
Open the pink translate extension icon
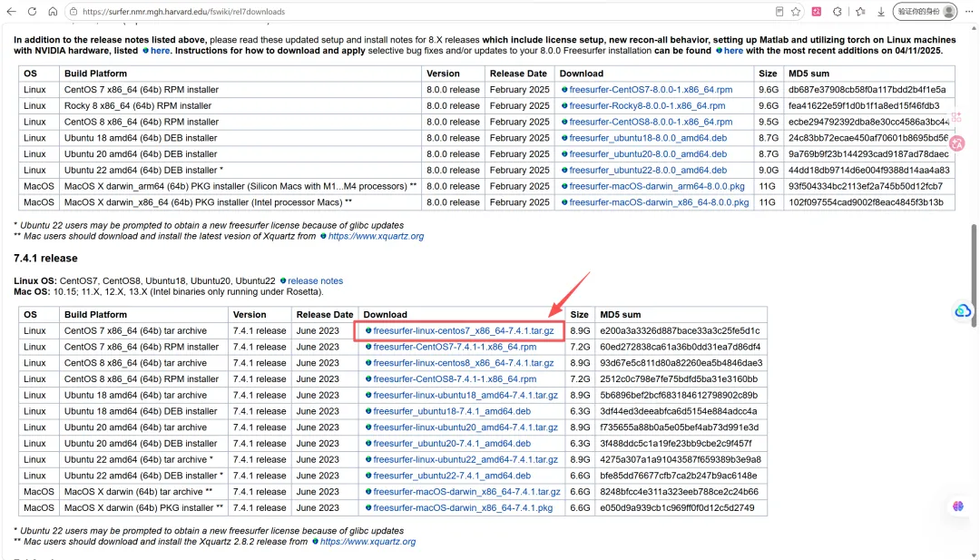click(x=817, y=11)
